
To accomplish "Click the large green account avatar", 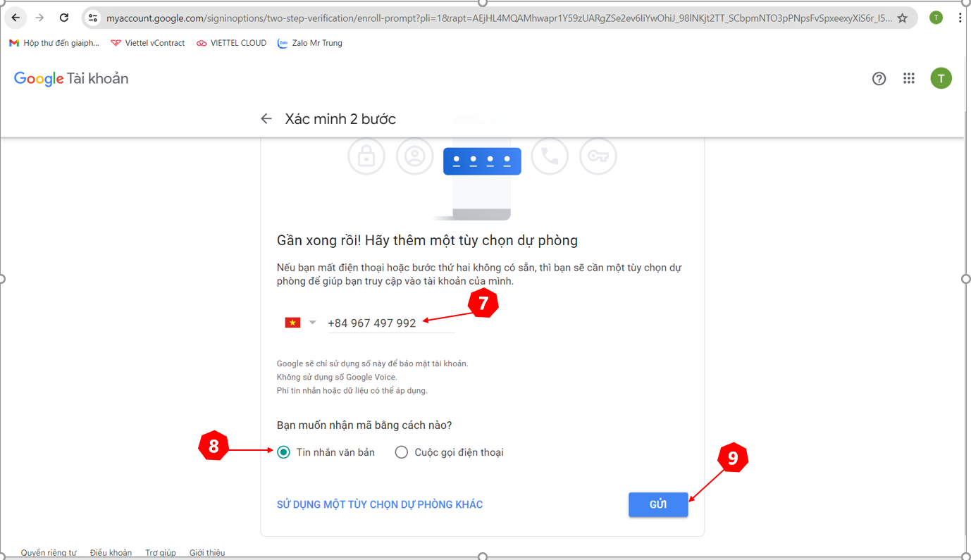I will [x=941, y=78].
